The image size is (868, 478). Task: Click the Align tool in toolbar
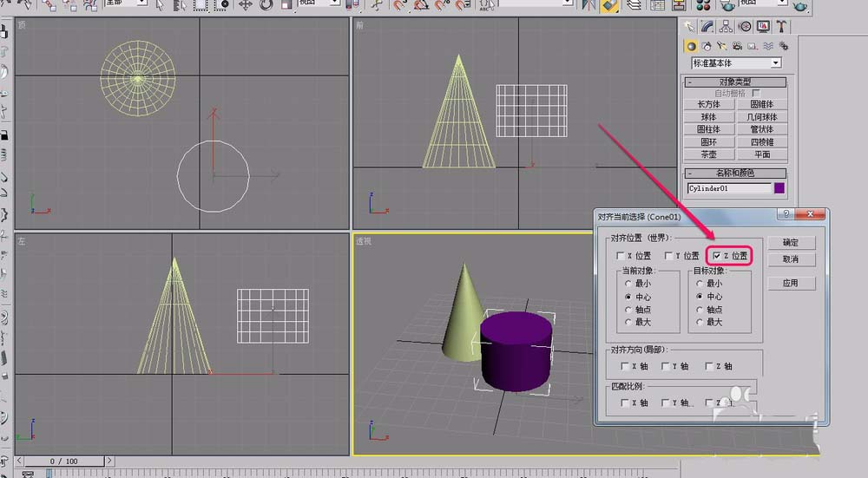[x=609, y=5]
